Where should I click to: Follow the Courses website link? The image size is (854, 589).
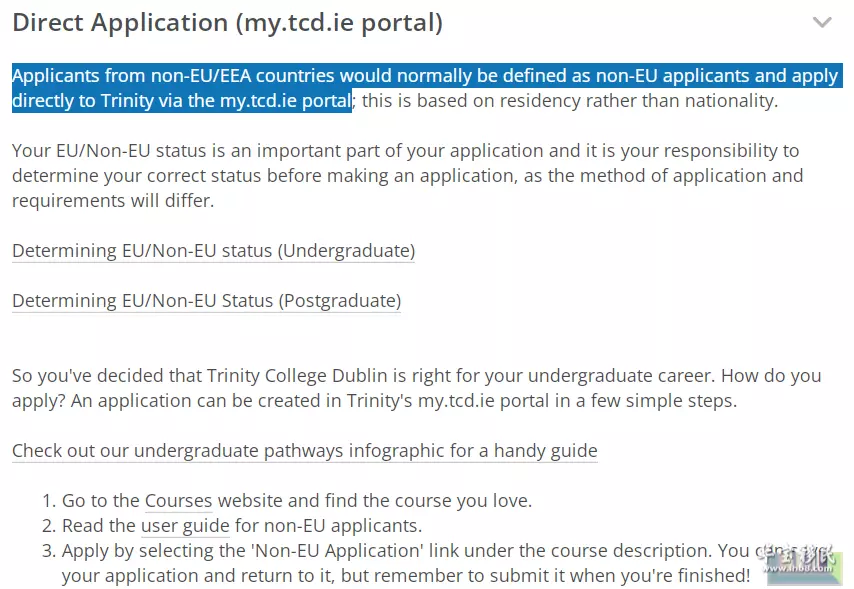[178, 501]
